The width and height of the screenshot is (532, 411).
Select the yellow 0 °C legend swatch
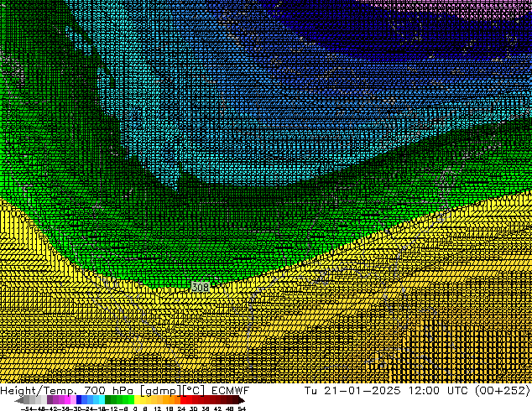click(x=137, y=400)
